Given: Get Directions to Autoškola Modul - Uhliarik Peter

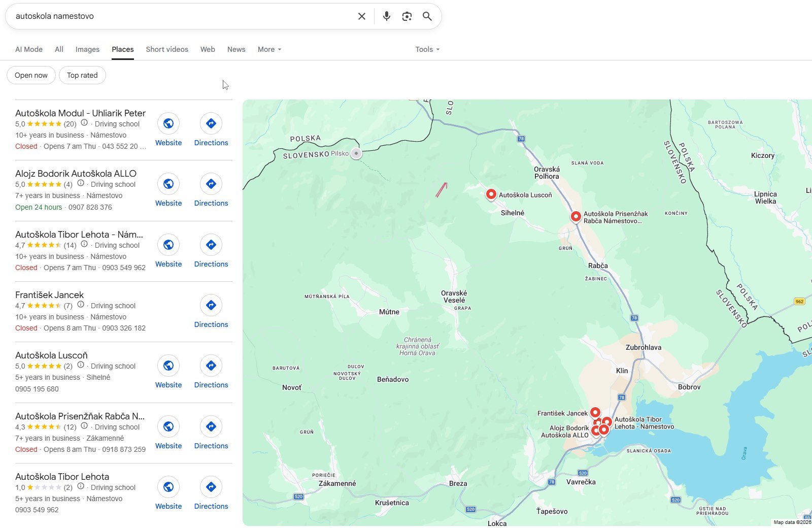Looking at the screenshot, I should pos(211,130).
